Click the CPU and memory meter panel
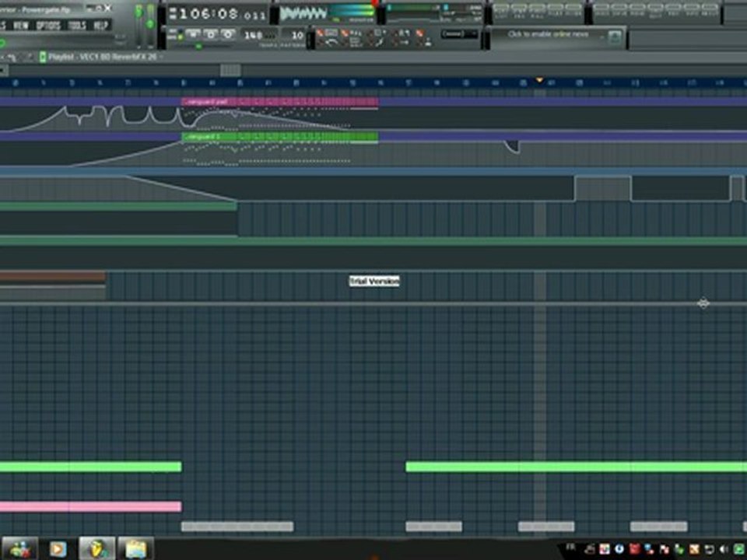The width and height of the screenshot is (747, 560). coord(434,14)
